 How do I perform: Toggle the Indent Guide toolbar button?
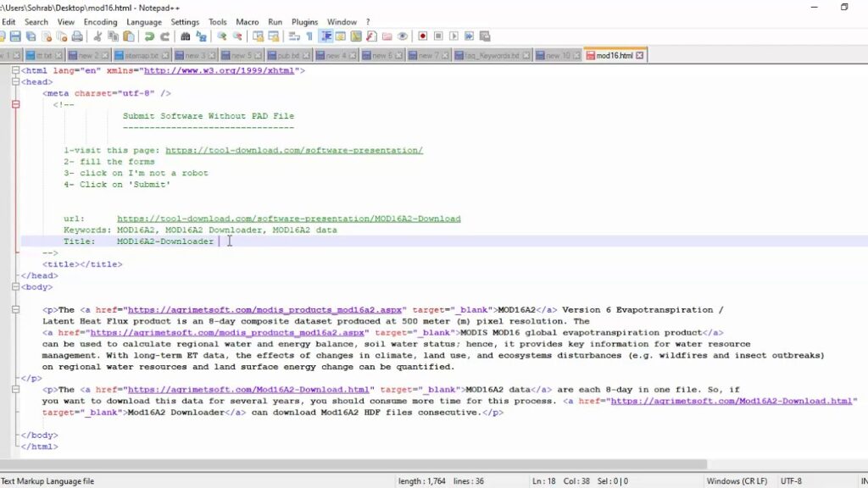point(326,36)
